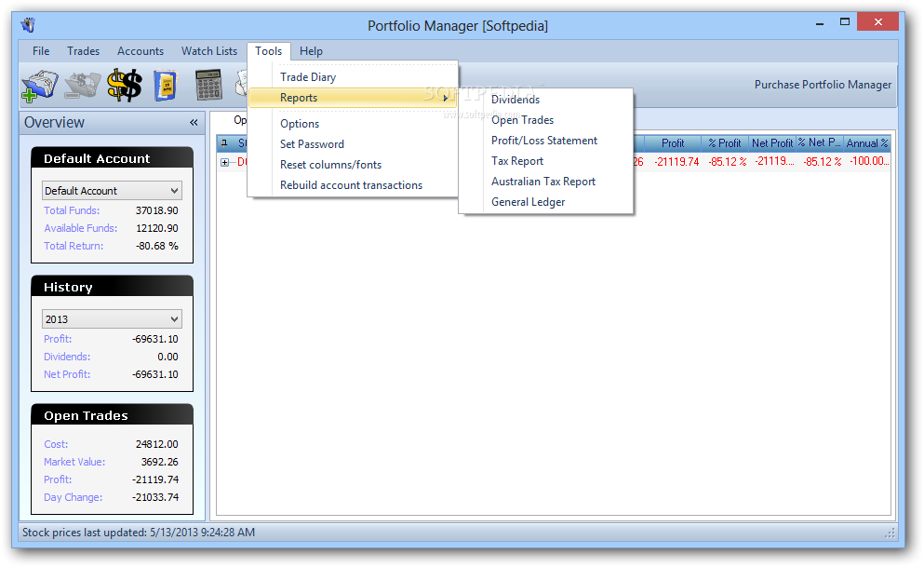Click the window resize grip in status bar
This screenshot has width=924, height=567.
pos(890,533)
